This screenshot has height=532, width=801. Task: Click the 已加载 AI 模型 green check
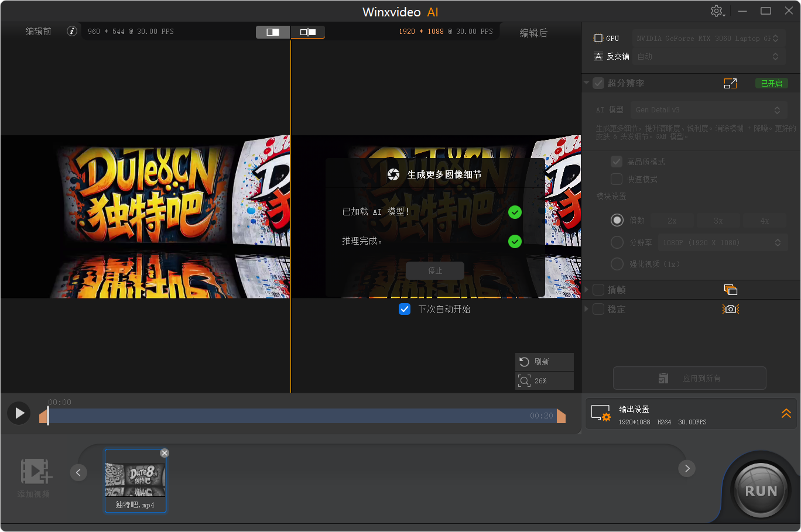tap(515, 212)
